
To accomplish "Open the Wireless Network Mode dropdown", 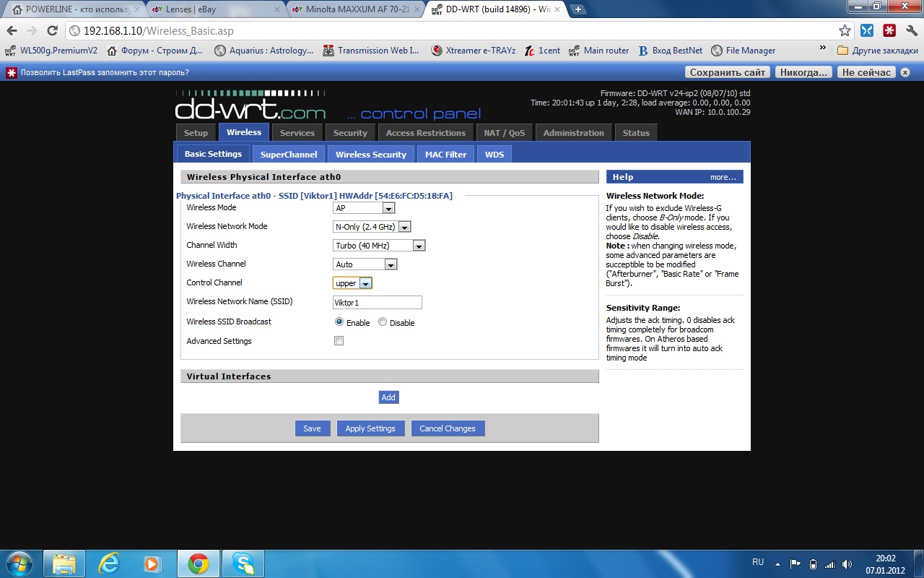I will tap(372, 227).
